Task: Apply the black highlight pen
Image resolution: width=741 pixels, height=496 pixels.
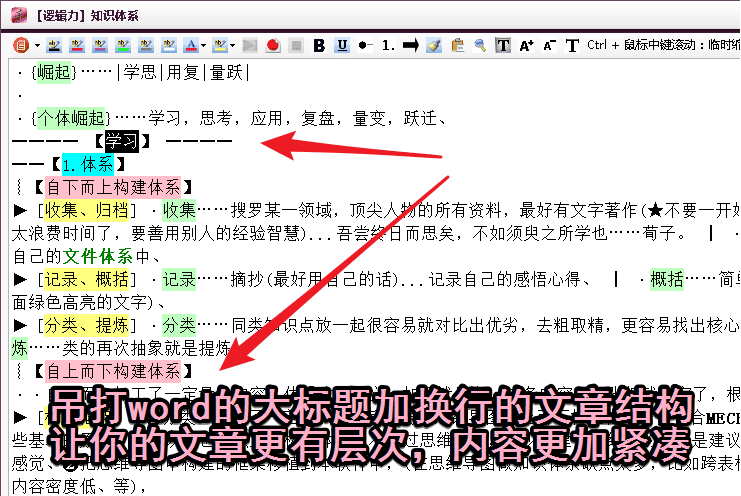Action: click(54, 45)
